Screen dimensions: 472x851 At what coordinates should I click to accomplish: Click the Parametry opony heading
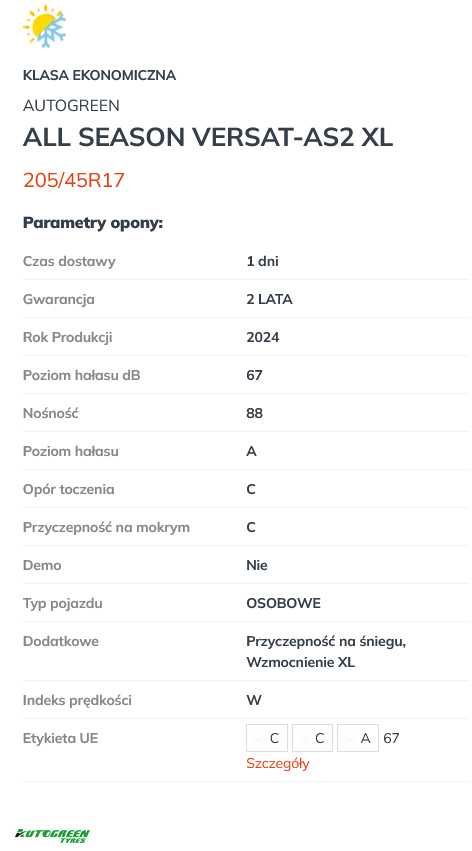tap(93, 223)
